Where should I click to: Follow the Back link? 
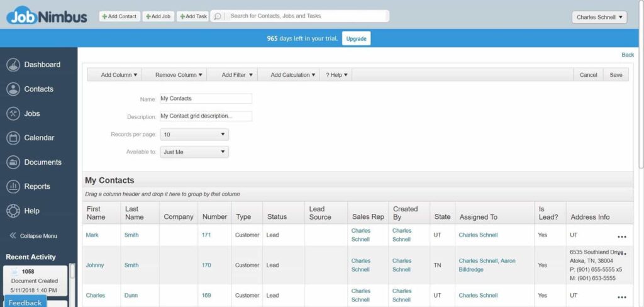pyautogui.click(x=628, y=55)
